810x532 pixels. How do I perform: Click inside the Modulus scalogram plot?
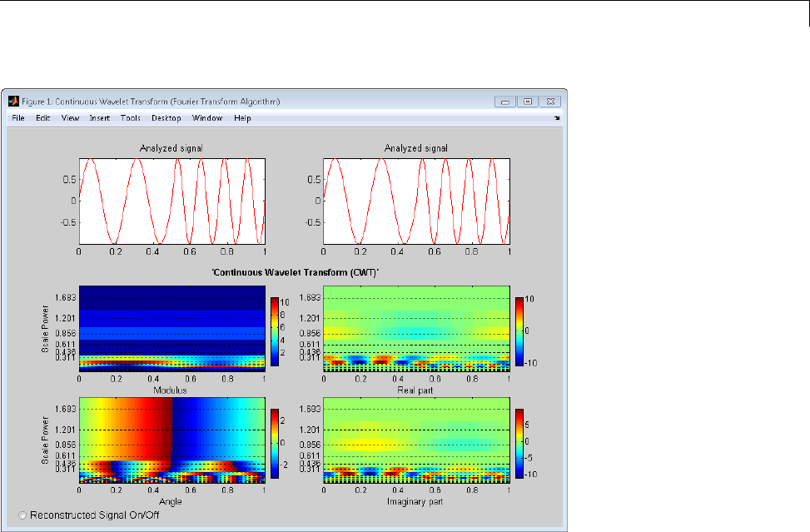click(171, 327)
